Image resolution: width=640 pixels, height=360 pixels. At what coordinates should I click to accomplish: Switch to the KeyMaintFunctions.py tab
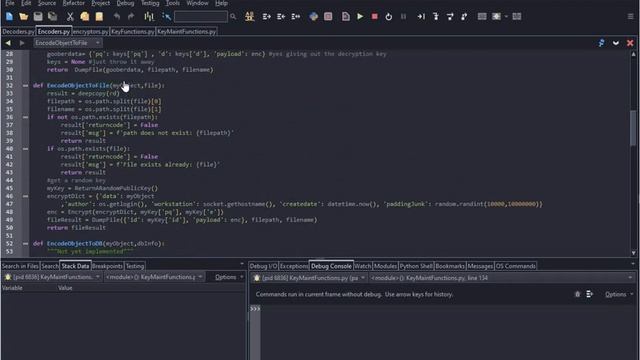(187, 31)
